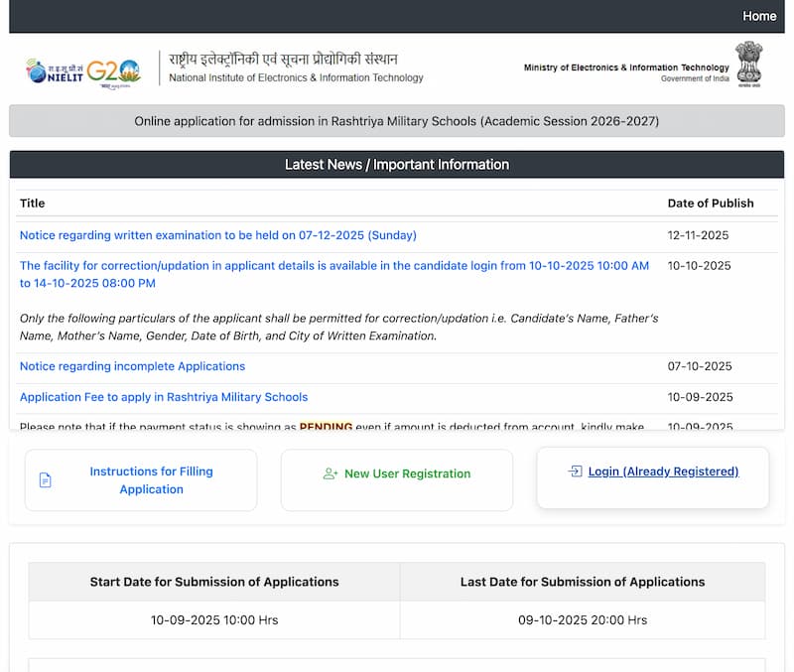
Task: Click the Date of Publish column header
Action: click(710, 203)
